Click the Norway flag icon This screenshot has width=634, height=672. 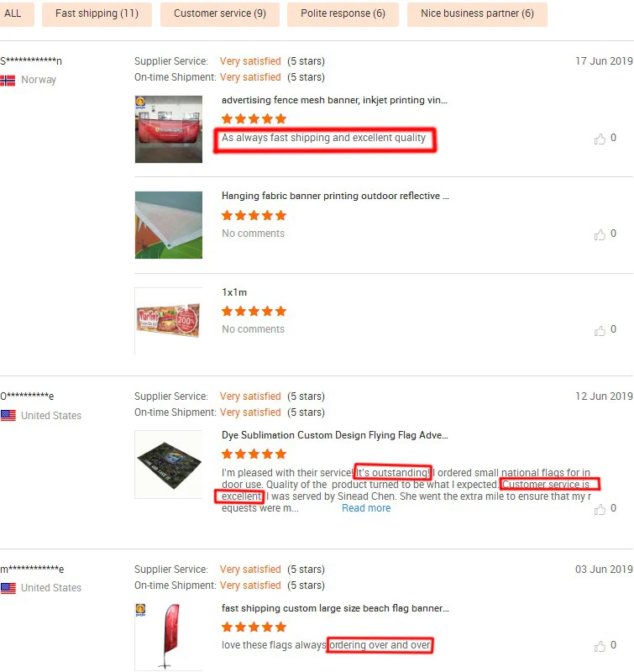(8, 80)
